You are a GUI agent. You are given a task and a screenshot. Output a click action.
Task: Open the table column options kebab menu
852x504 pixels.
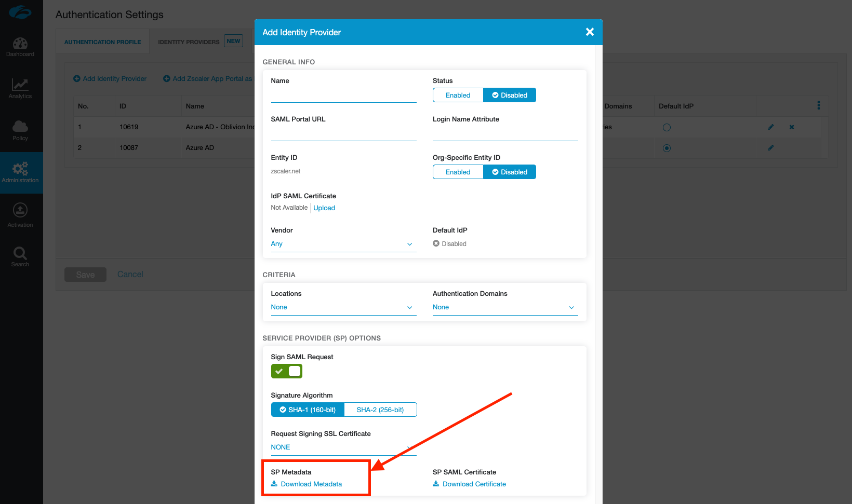(x=819, y=105)
